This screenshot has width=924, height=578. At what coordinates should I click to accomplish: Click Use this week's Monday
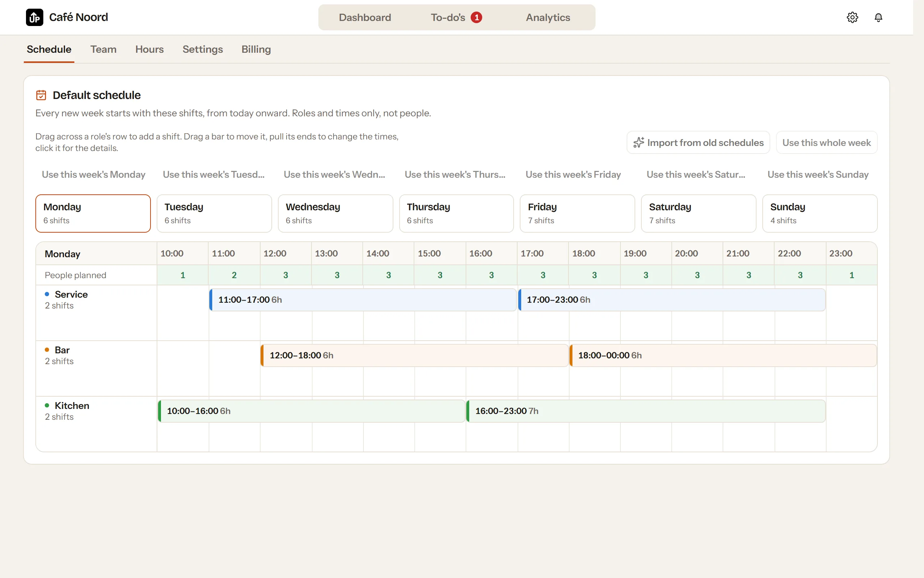click(93, 174)
